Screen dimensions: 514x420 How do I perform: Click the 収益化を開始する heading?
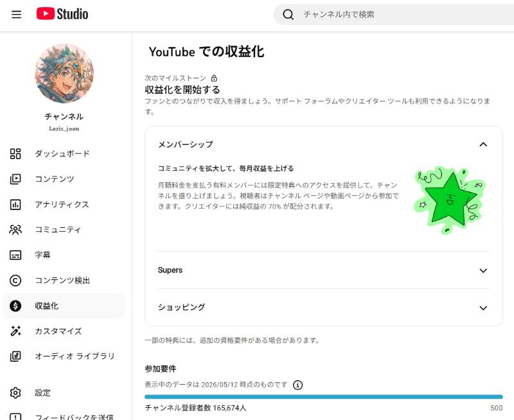pyautogui.click(x=182, y=89)
